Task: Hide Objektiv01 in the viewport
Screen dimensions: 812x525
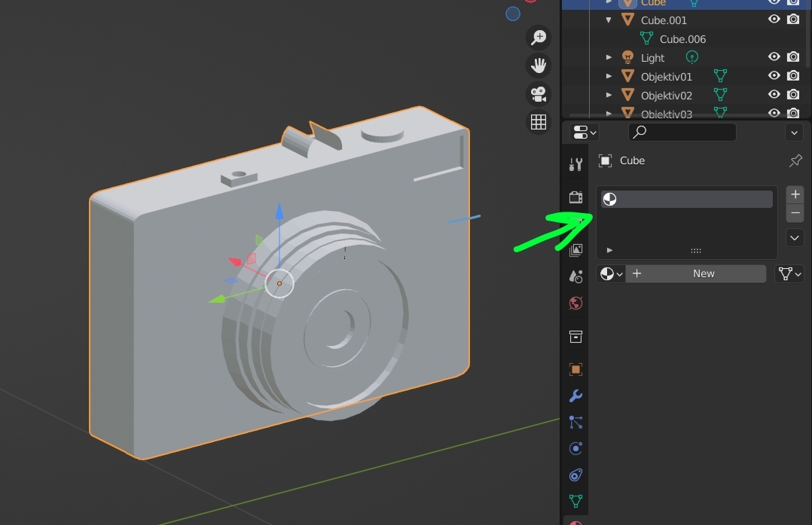Action: pyautogui.click(x=774, y=75)
